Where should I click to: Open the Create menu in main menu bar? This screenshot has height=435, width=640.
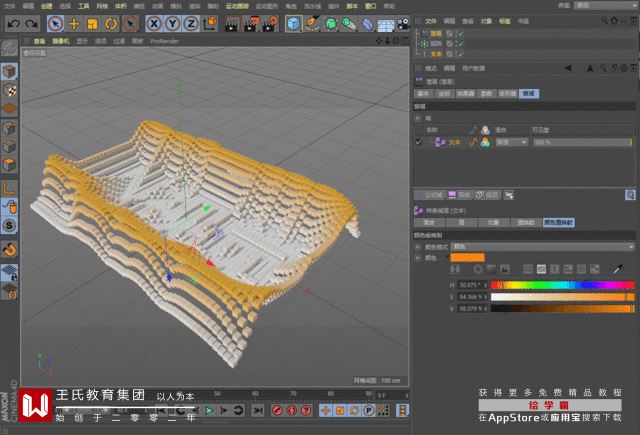click(46, 6)
